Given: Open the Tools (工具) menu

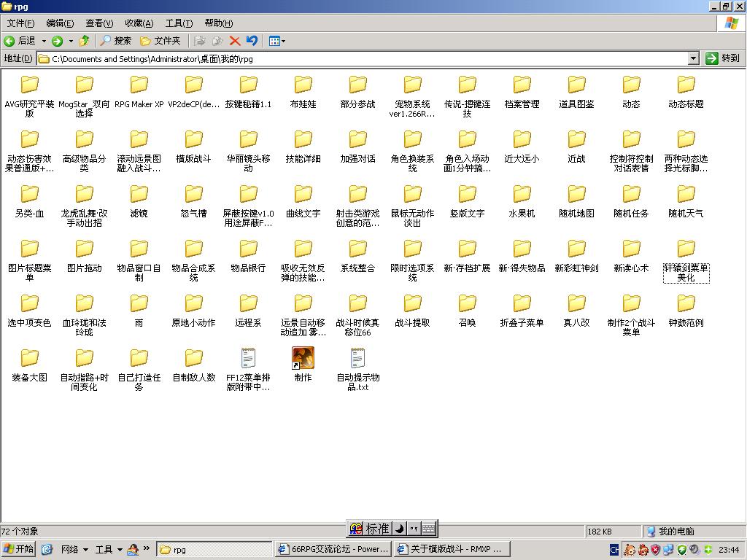Looking at the screenshot, I should [179, 23].
